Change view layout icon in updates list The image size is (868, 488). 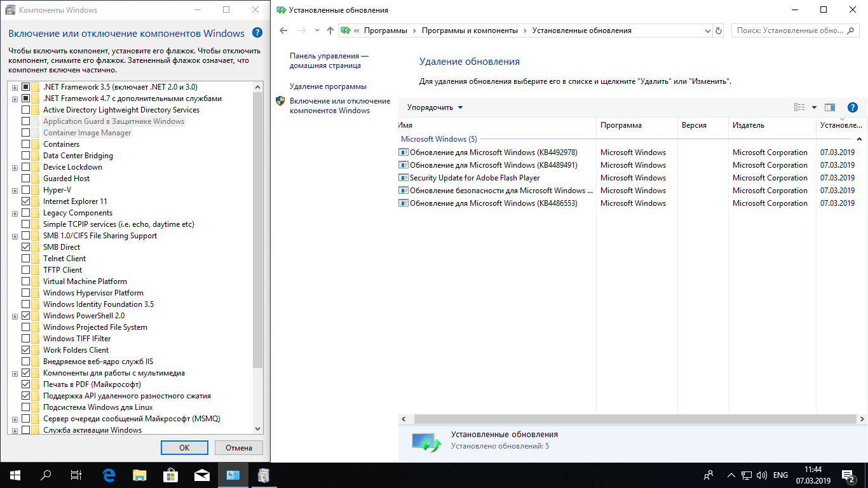(x=799, y=107)
